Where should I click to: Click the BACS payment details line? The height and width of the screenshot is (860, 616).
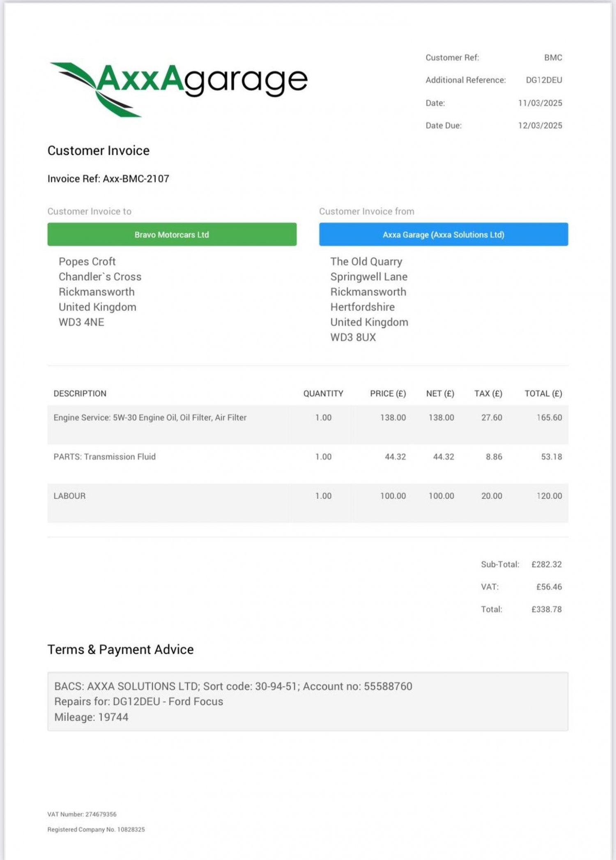(x=233, y=686)
